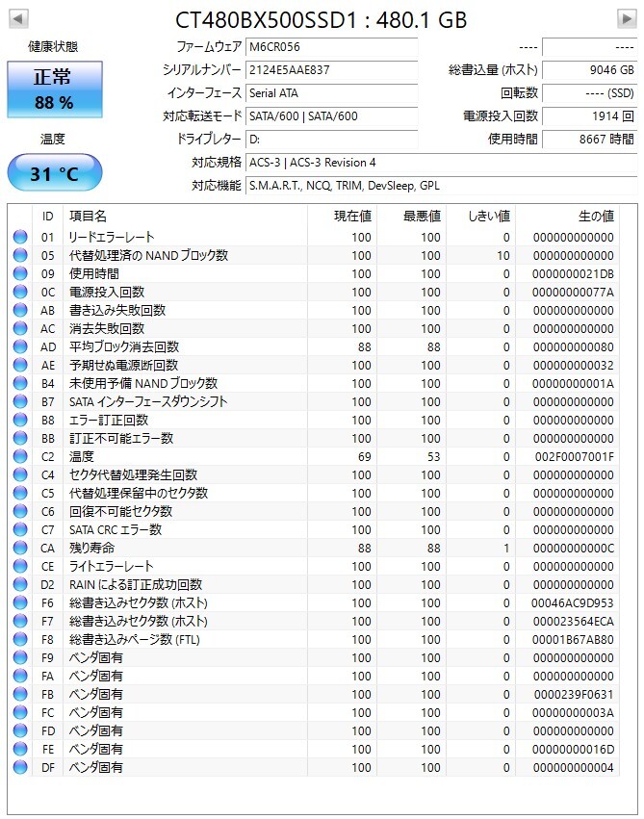
Task: Click status icon for B4 未使用予備 NAND ブロック数
Action: [20, 383]
